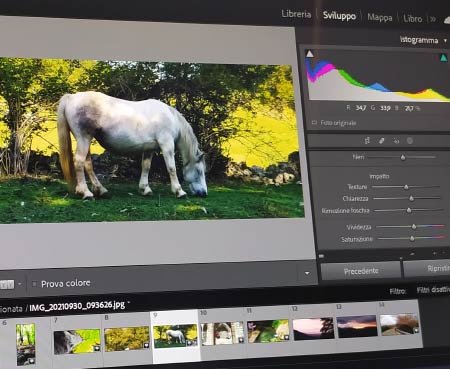The image size is (450, 369).
Task: Select filmstrip thumbnail 6 forest photo
Action: pos(25,344)
